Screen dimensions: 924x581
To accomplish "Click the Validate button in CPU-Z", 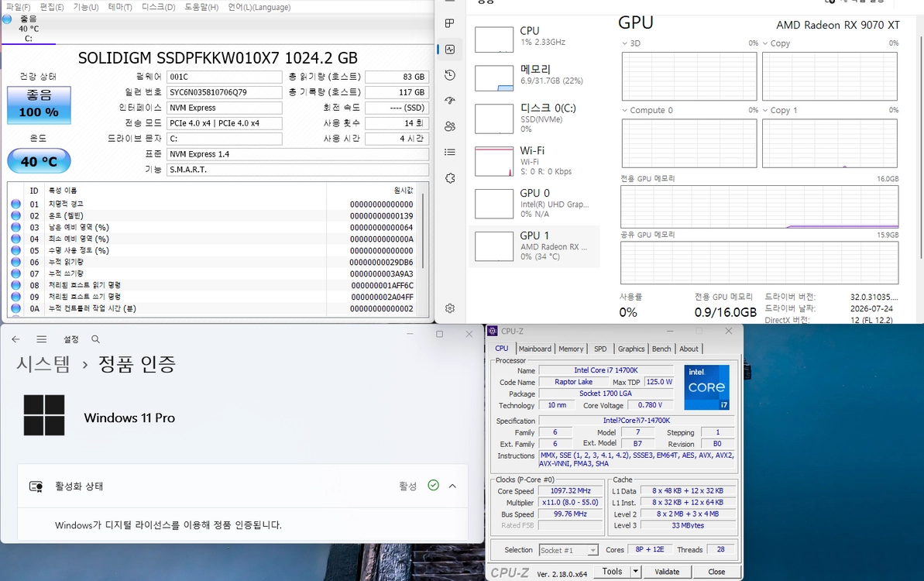I will click(x=667, y=572).
